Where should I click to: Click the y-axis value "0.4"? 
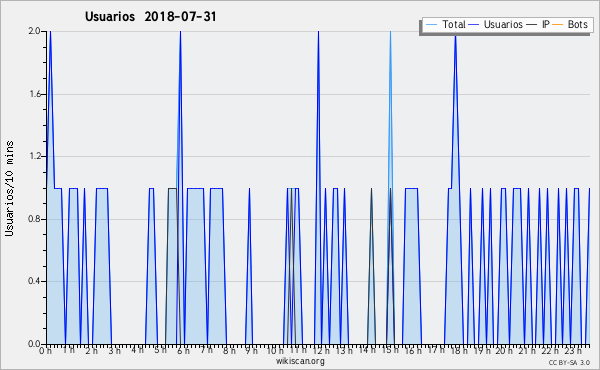point(34,281)
